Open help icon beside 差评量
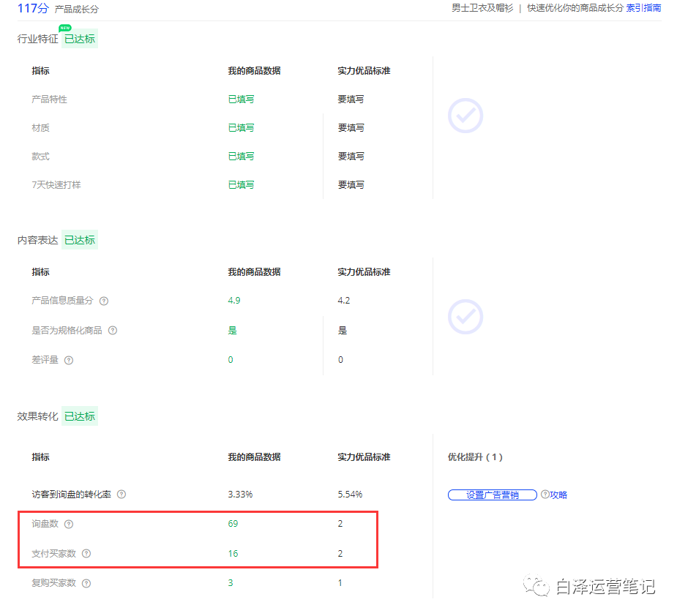 pyautogui.click(x=68, y=360)
